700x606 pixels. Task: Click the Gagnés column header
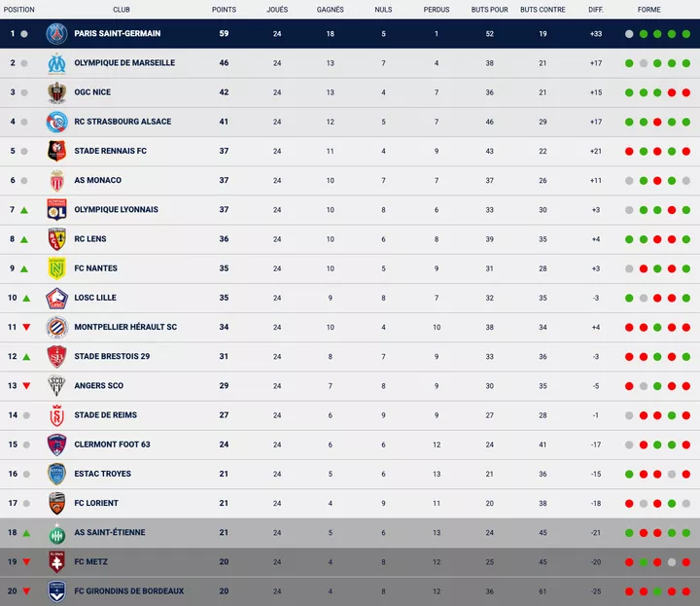(330, 10)
